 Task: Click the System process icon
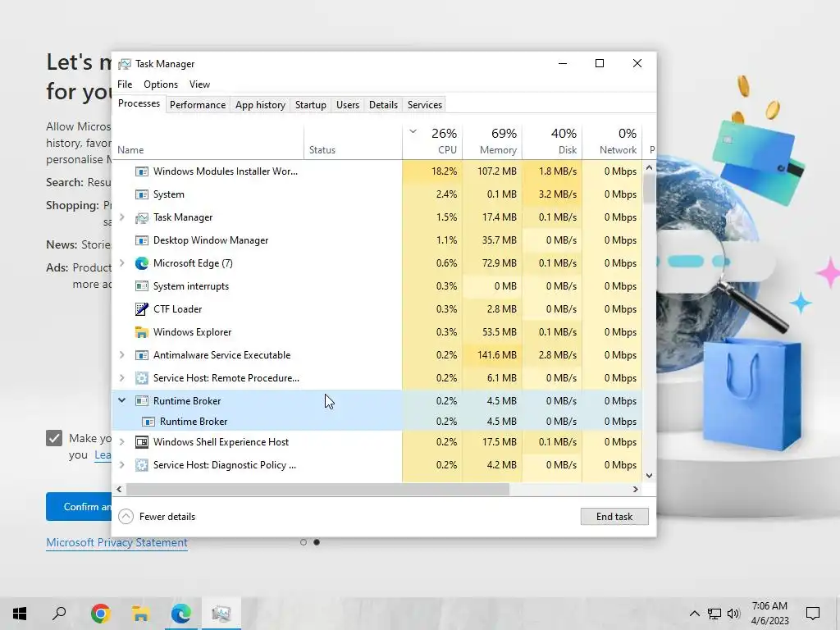click(x=141, y=194)
